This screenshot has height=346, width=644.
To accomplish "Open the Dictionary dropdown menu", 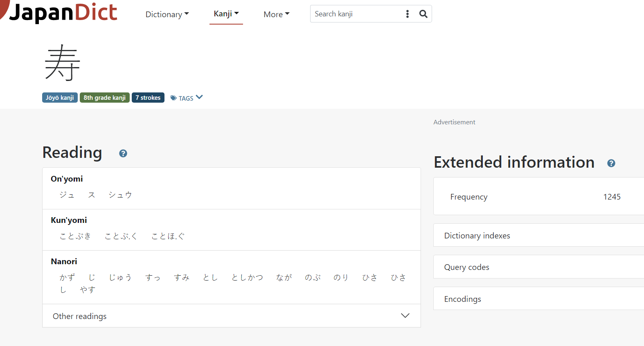I will [167, 14].
